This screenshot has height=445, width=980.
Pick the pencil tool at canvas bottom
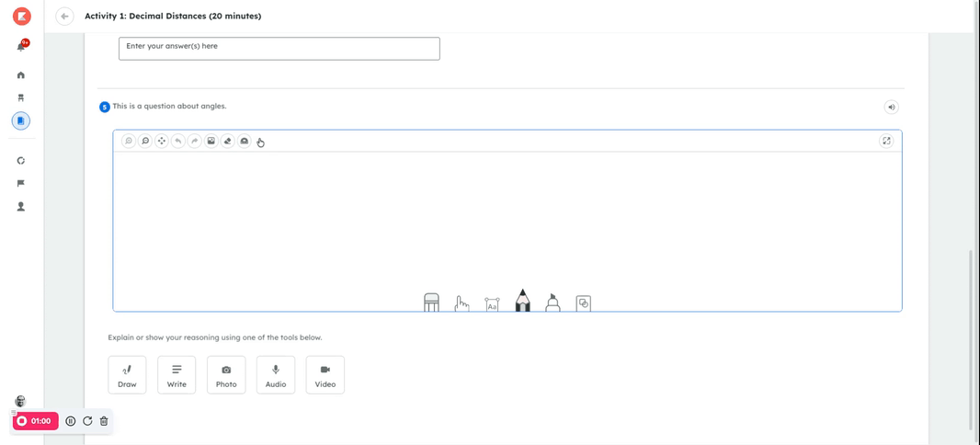523,300
